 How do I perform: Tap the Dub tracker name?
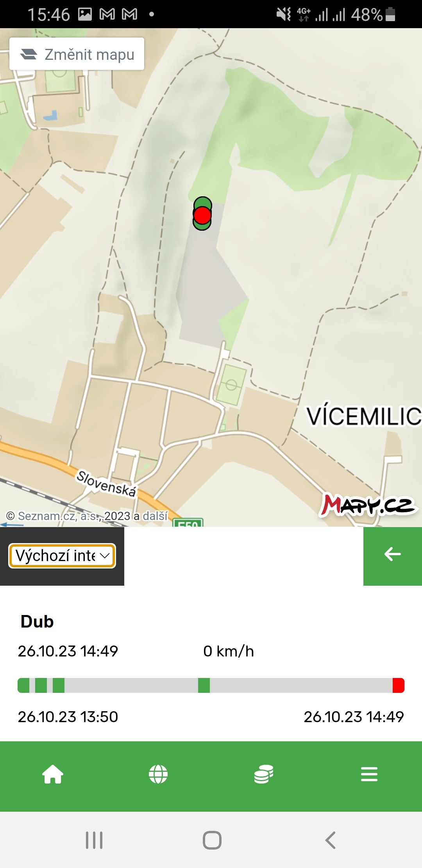(x=37, y=621)
